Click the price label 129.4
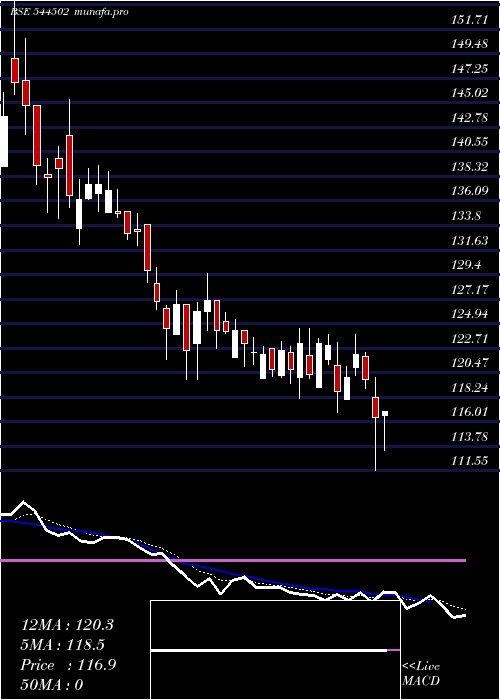Screen dimensions: 500x700 467,265
